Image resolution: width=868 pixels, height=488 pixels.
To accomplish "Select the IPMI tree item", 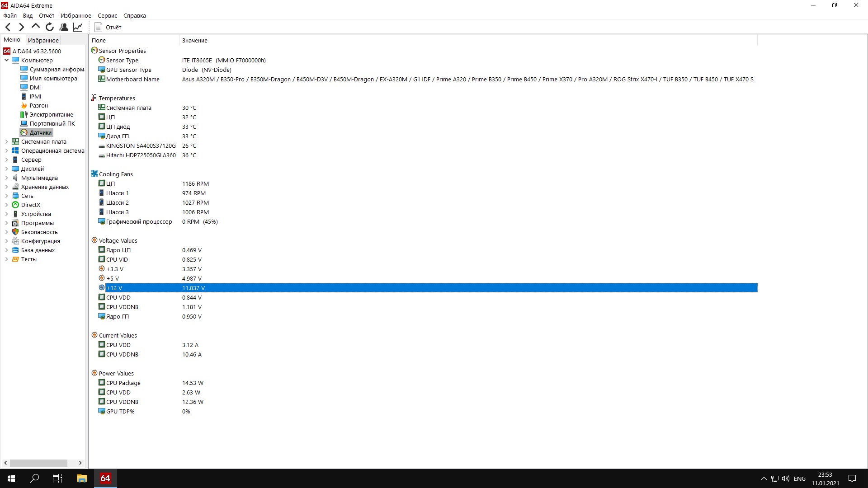I will coord(31,96).
